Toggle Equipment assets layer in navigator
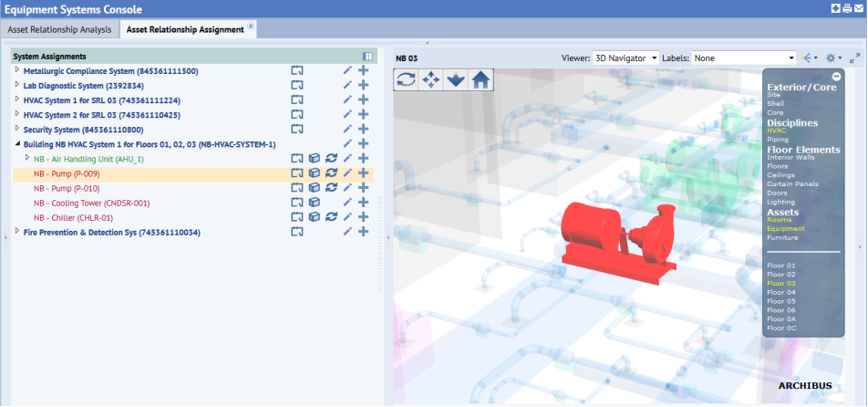Viewport: 868px width, 407px height. (x=785, y=229)
